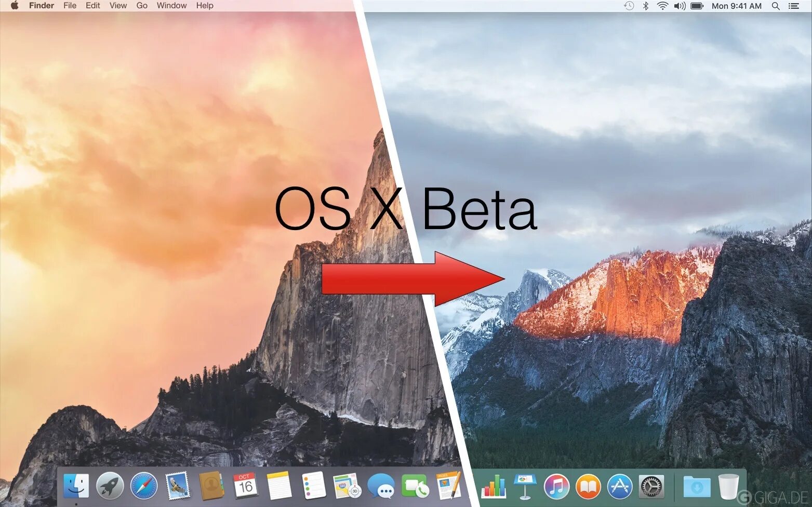The height and width of the screenshot is (507, 812).
Task: Open the File menu
Action: point(70,6)
